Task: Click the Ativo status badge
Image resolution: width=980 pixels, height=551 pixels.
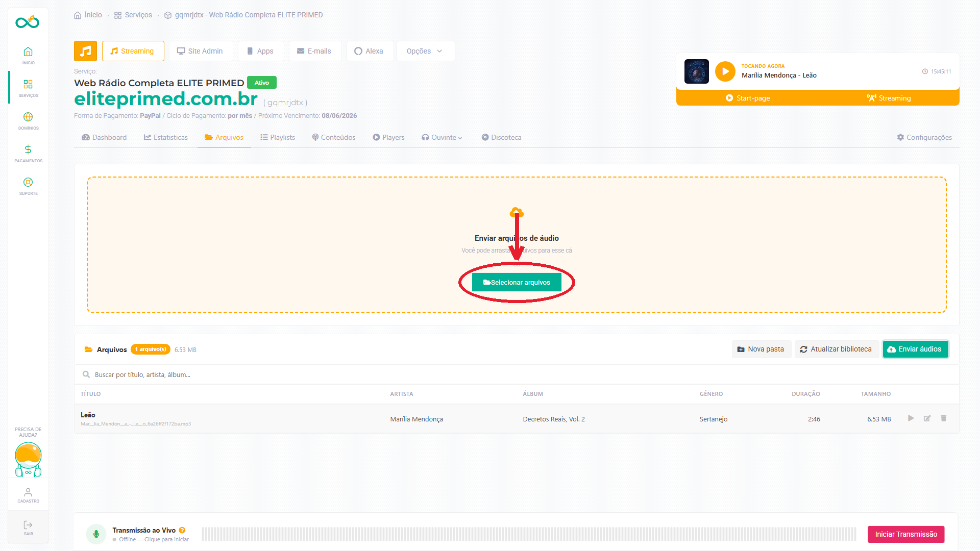Action: (262, 83)
